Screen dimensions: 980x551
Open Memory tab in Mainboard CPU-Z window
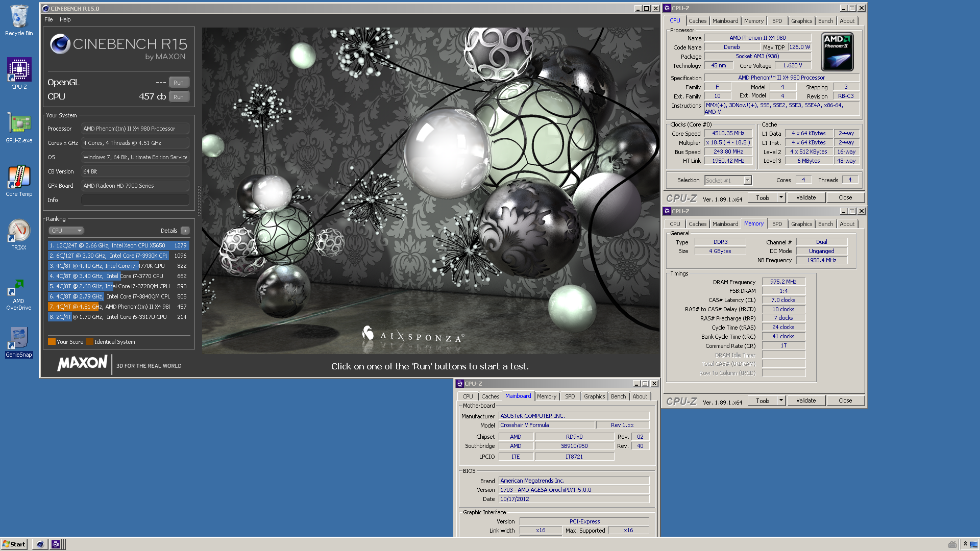coord(547,396)
